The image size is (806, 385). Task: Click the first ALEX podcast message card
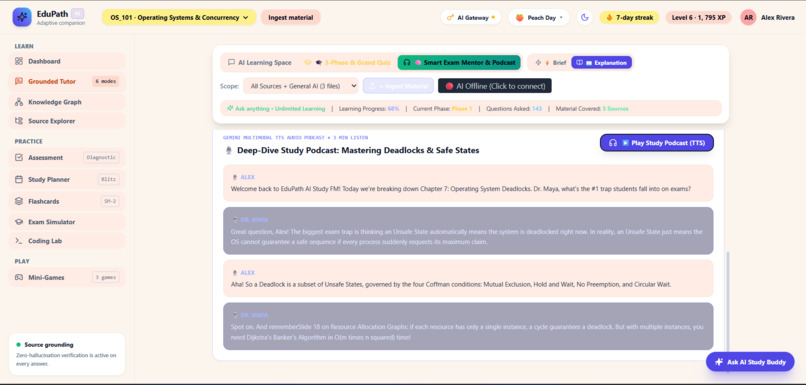coord(468,183)
